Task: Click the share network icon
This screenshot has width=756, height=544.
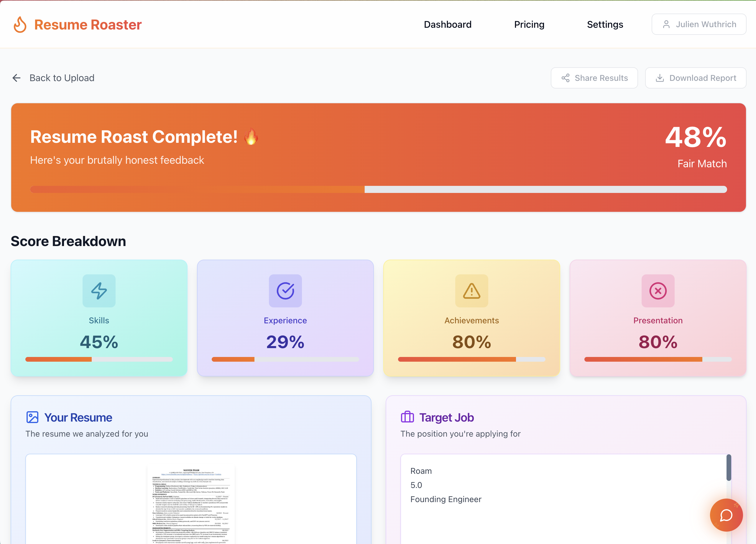Action: coord(566,78)
